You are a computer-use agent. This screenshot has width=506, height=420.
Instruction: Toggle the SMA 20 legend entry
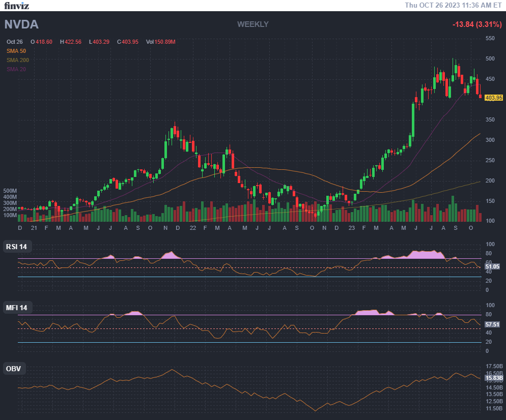point(16,69)
